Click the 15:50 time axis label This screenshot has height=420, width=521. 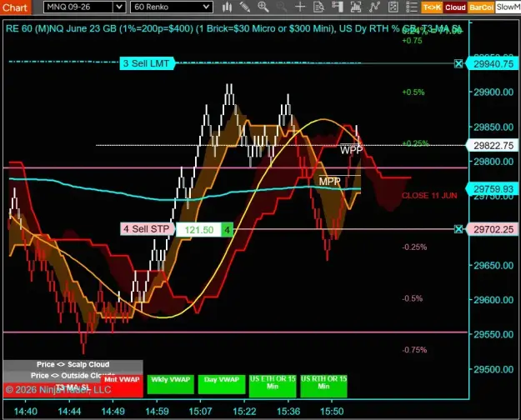point(332,412)
